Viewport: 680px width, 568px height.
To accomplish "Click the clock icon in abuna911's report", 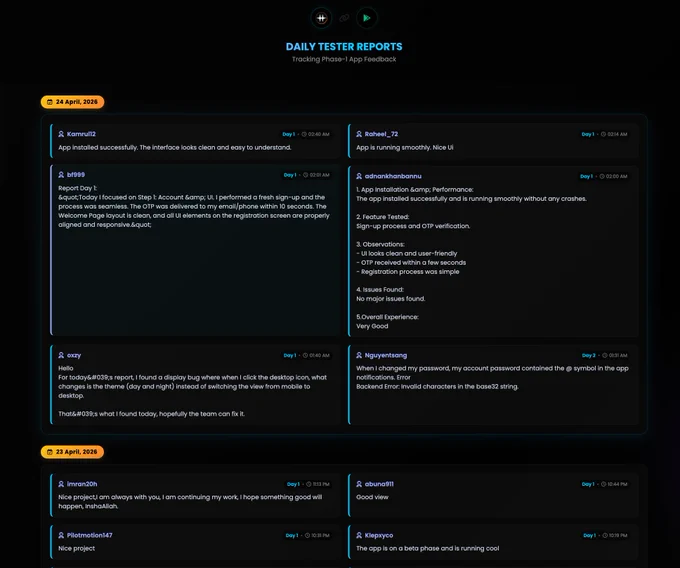I will [603, 484].
